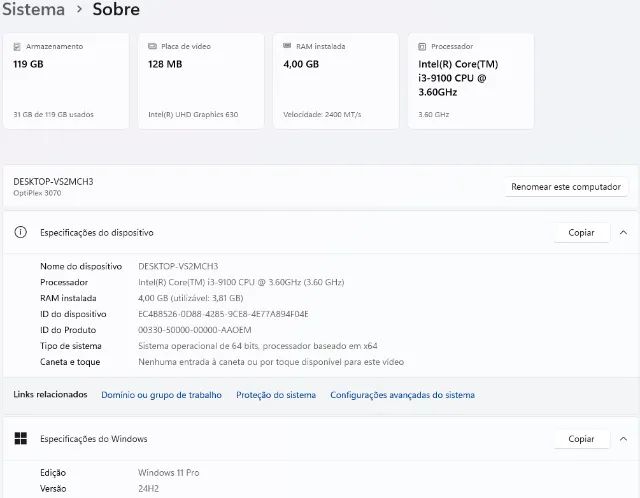Collapse the Especificações do dispositivo section chevron
The width and height of the screenshot is (640, 498).
[x=623, y=232]
